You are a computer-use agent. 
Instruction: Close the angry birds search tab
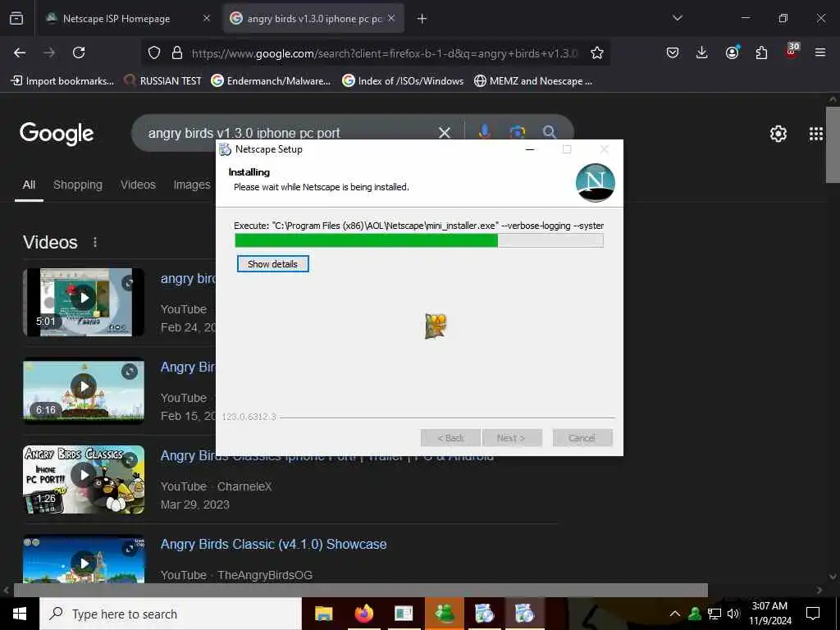tap(391, 18)
